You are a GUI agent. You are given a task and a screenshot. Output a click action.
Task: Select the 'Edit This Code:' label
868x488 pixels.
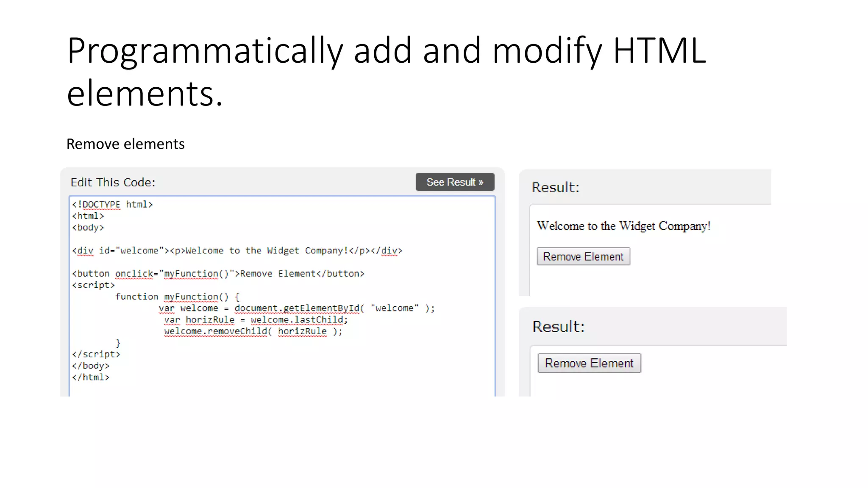pos(113,182)
